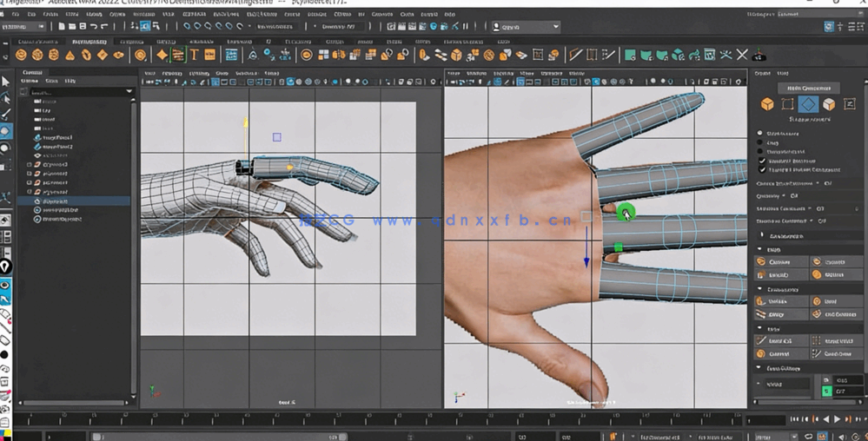The height and width of the screenshot is (441, 868).
Task: Collapse first button-grid section in right panel
Action: [x=759, y=249]
